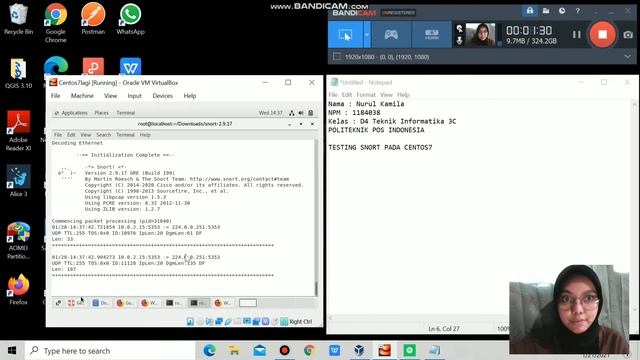Click 'Nama : Nurul Kamila' line in Notepad
This screenshot has width=640, height=360.
pyautogui.click(x=366, y=104)
